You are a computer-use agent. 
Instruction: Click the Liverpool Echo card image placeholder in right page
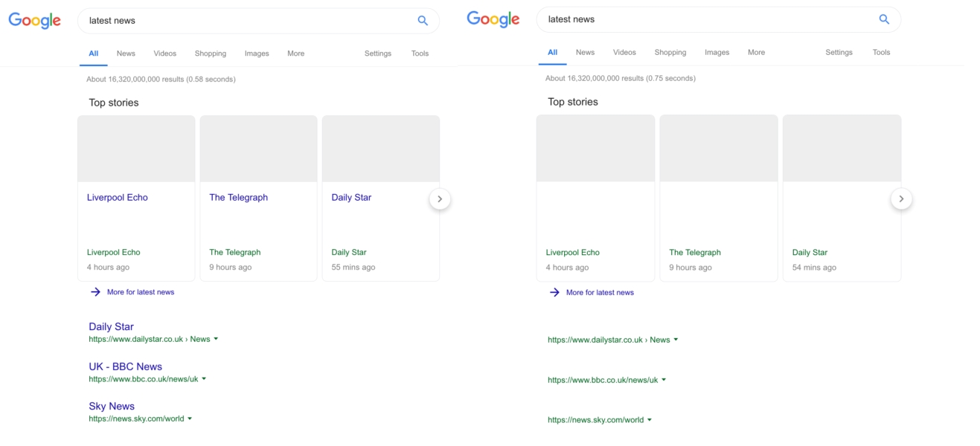[x=596, y=149]
